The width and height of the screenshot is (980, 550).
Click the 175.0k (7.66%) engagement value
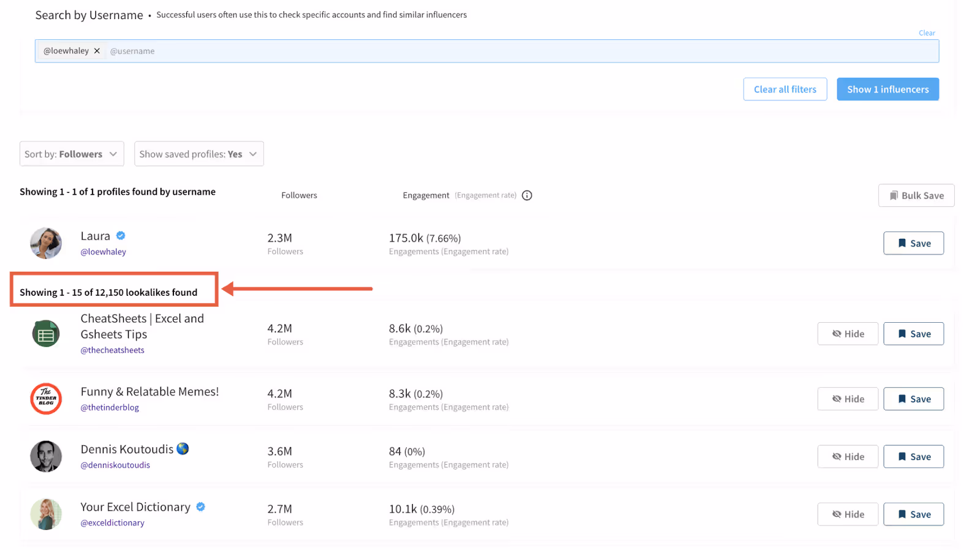[425, 238]
